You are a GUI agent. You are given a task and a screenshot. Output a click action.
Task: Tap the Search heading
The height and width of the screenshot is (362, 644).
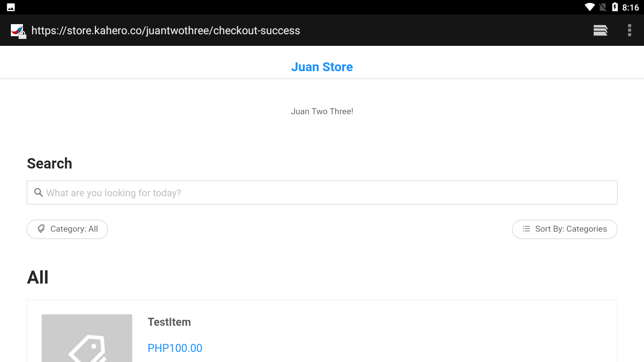point(50,164)
